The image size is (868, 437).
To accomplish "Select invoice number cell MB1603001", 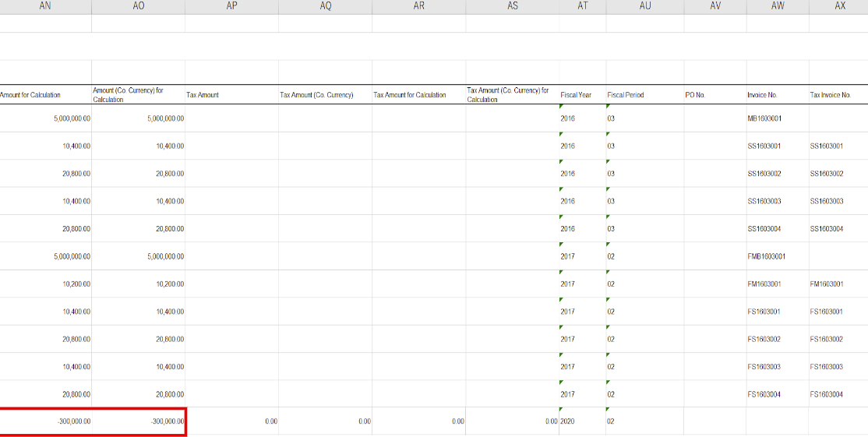I will 778,118.
